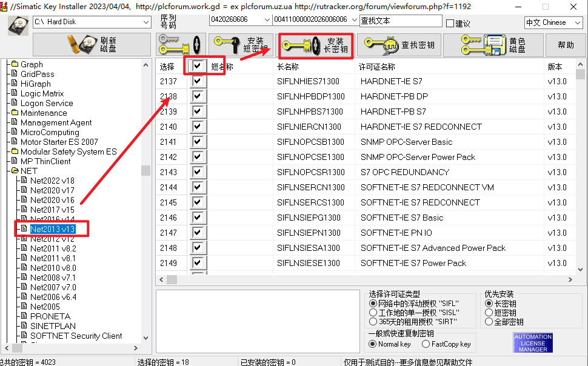Click the refresh disk button

coord(92,44)
